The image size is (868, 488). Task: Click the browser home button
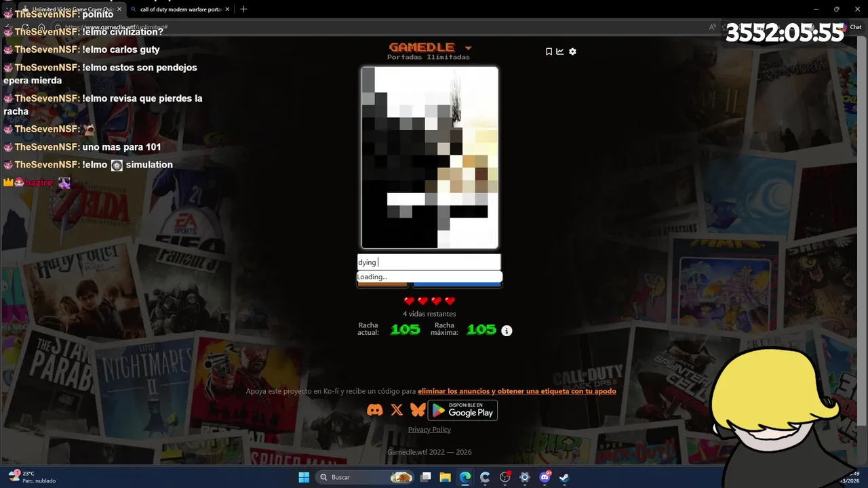(42, 28)
